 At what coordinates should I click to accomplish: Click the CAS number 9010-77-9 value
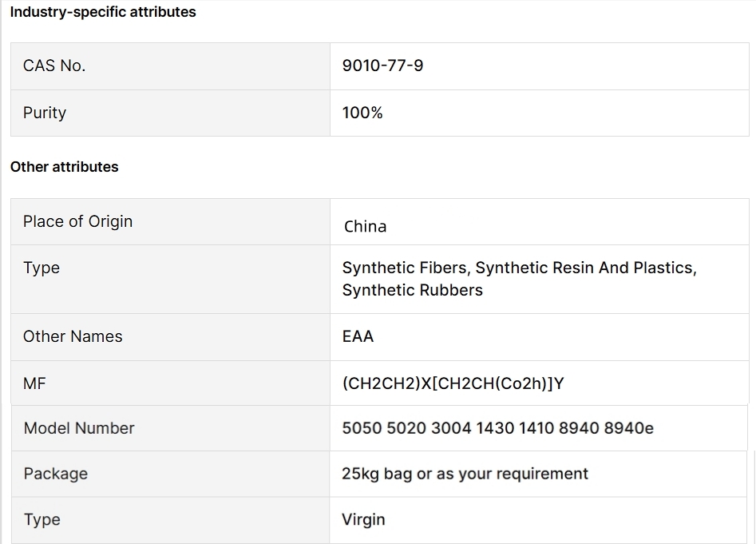382,66
